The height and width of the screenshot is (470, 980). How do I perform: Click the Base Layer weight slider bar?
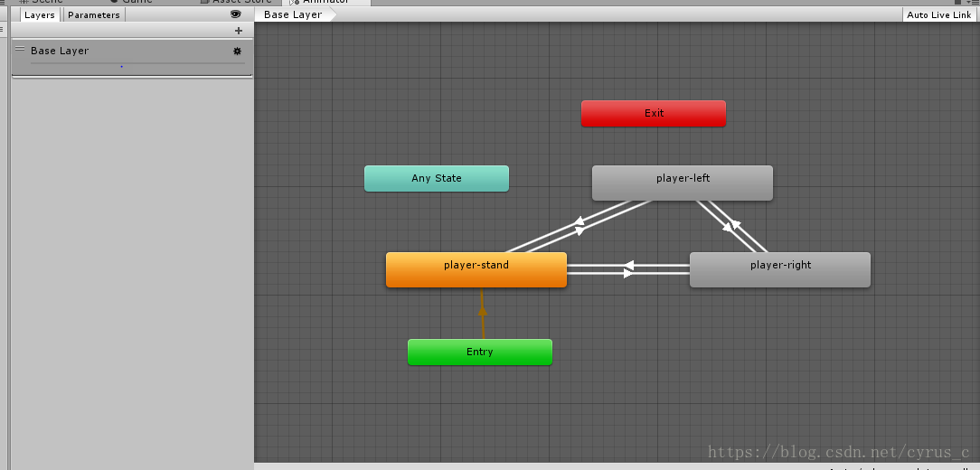[137, 63]
